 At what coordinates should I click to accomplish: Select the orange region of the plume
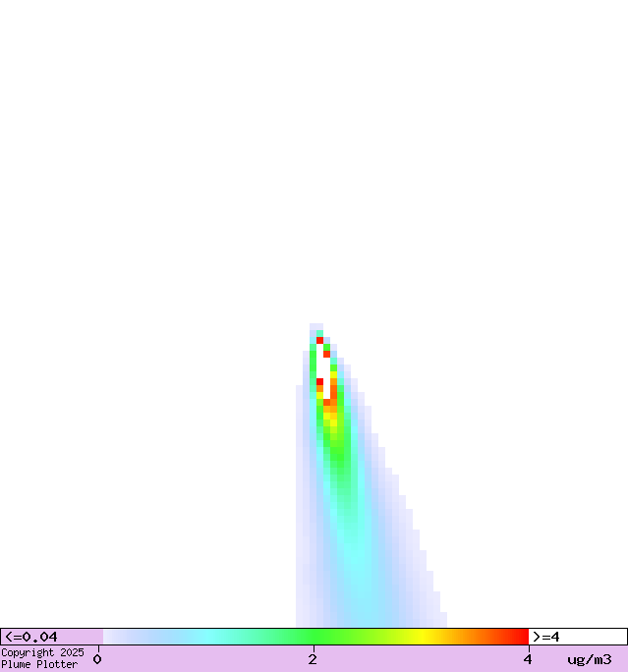[x=333, y=393]
